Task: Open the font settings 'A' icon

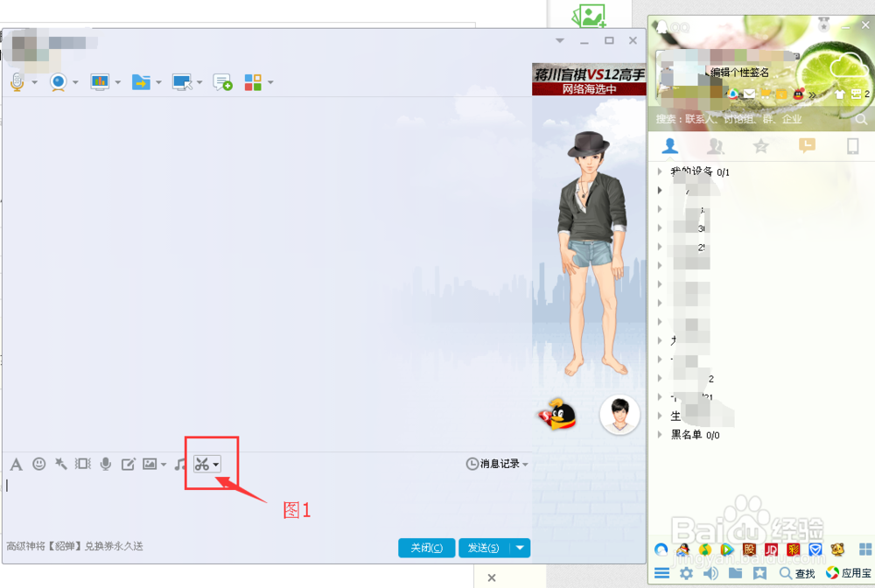Action: click(x=16, y=464)
